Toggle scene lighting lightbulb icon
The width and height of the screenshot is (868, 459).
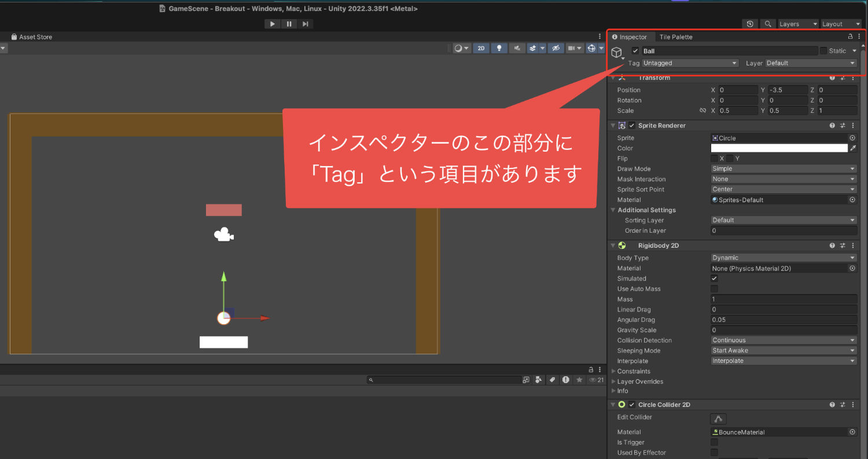pos(499,48)
